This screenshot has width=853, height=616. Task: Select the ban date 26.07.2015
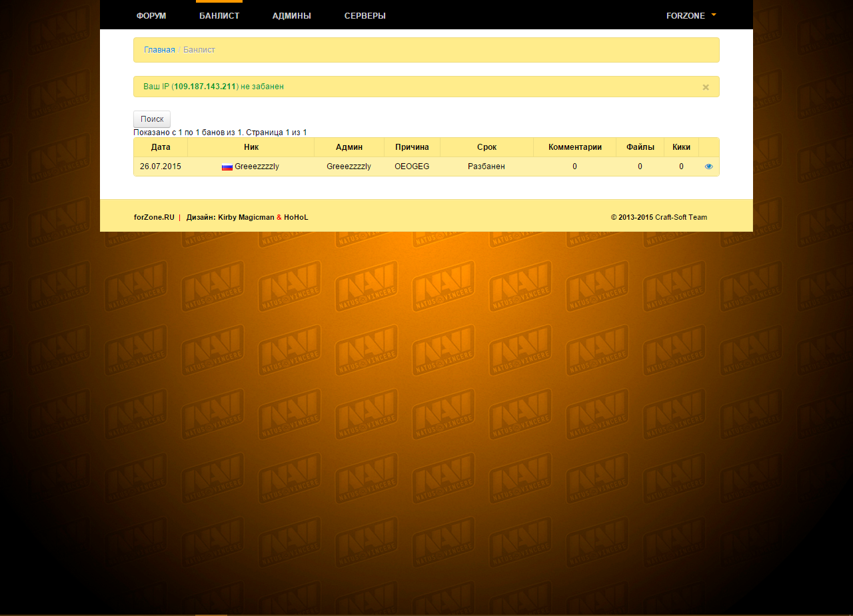coord(161,166)
